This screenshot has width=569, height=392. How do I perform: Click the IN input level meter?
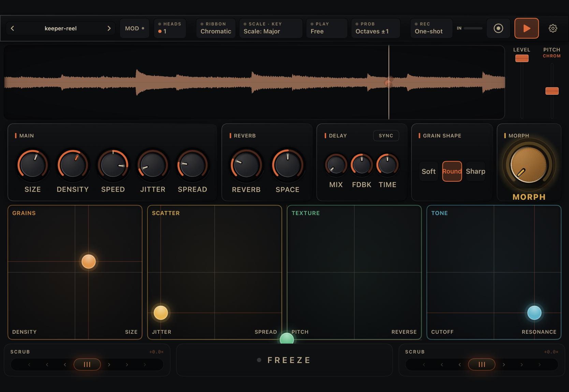pyautogui.click(x=473, y=28)
